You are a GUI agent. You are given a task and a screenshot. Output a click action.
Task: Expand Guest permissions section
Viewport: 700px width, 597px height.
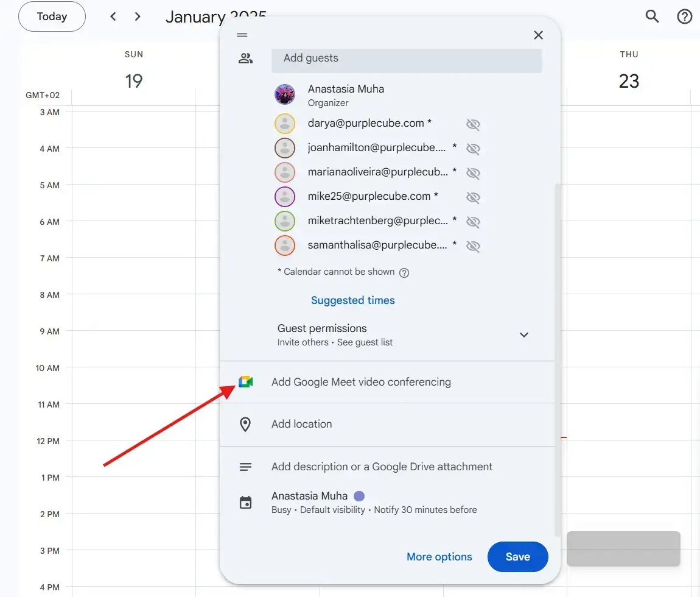point(523,334)
